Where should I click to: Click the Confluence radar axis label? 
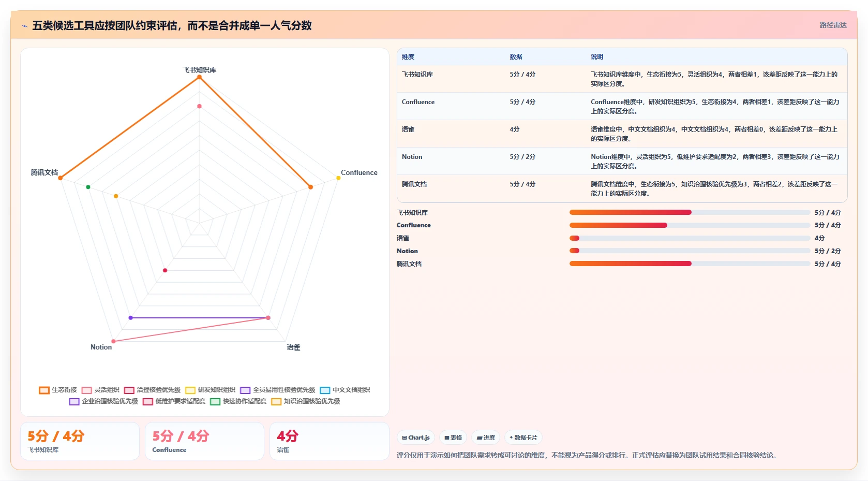(359, 172)
